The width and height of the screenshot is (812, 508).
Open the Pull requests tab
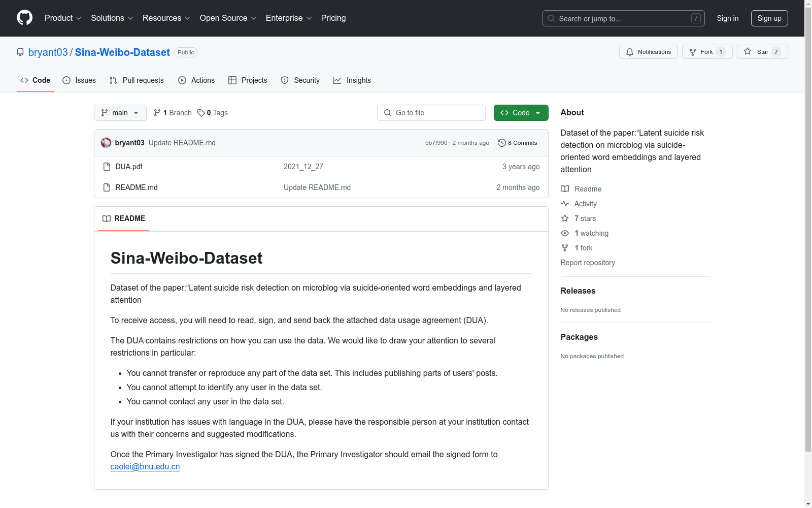click(x=137, y=80)
